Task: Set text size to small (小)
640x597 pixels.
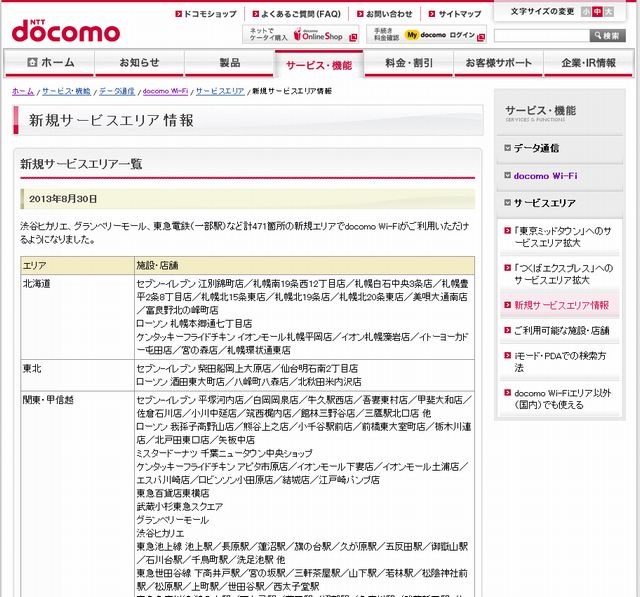Action: click(586, 12)
